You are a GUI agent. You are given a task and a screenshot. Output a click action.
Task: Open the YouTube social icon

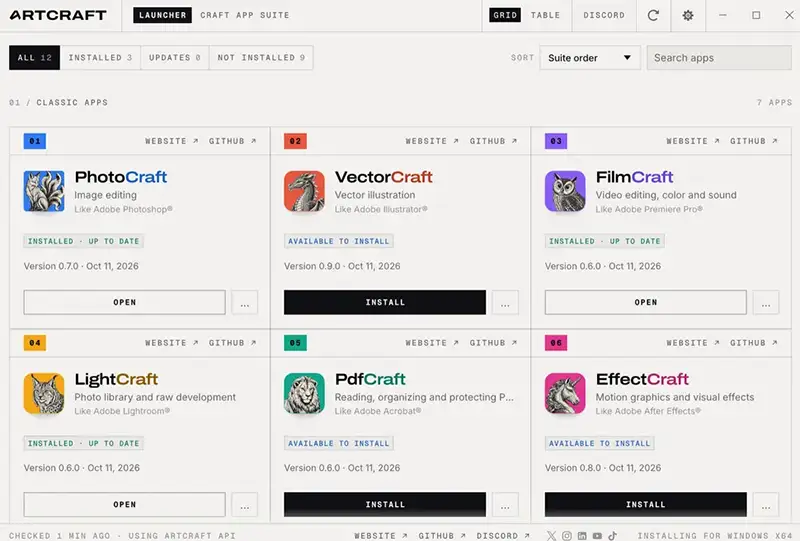[597, 535]
